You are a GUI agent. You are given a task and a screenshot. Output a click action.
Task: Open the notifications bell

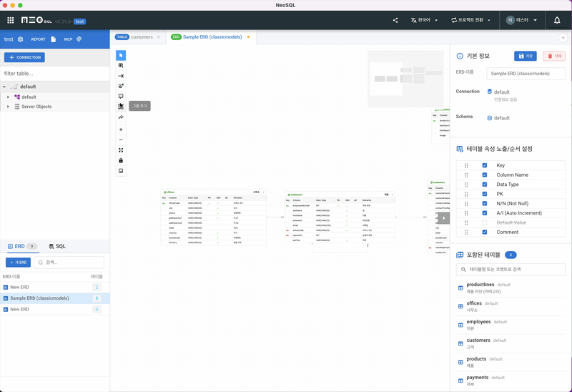[557, 20]
